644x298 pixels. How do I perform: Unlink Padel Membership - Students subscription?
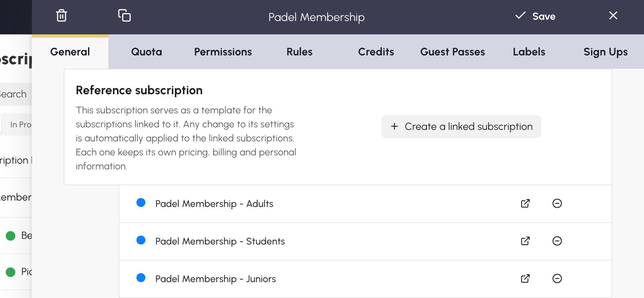pyautogui.click(x=557, y=241)
